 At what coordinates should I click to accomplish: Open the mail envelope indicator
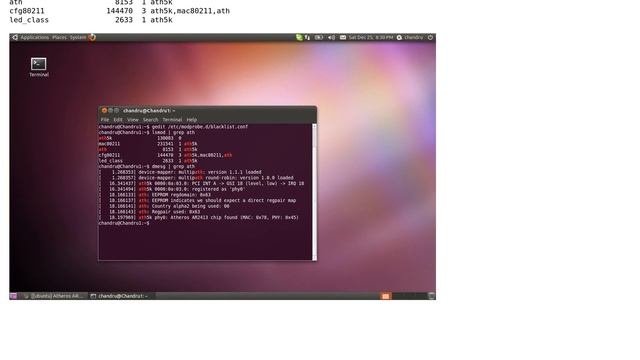343,38
